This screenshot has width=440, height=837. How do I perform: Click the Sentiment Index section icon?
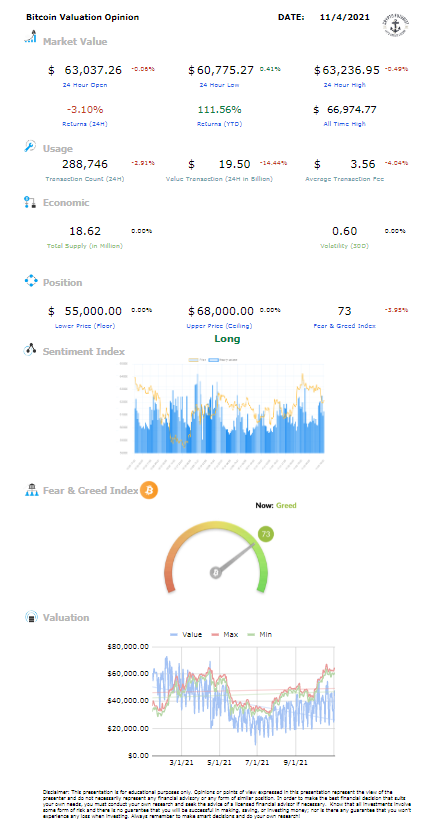pyautogui.click(x=30, y=350)
